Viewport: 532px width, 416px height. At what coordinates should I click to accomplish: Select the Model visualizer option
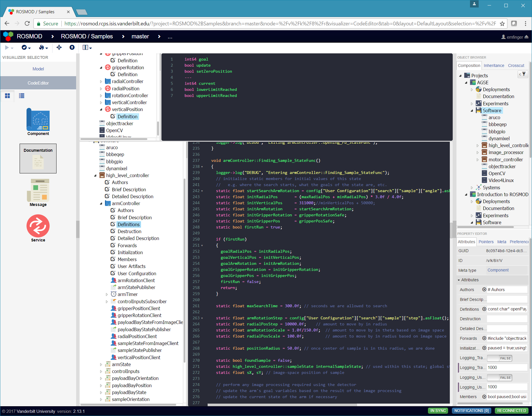coord(38,69)
